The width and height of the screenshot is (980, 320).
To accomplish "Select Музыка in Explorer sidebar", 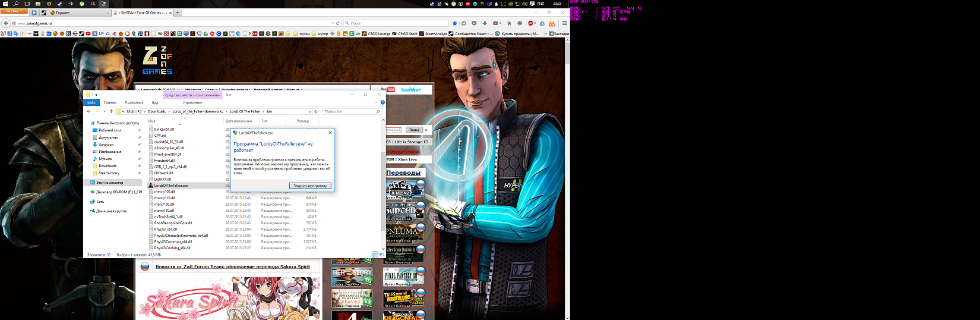I will pos(105,159).
